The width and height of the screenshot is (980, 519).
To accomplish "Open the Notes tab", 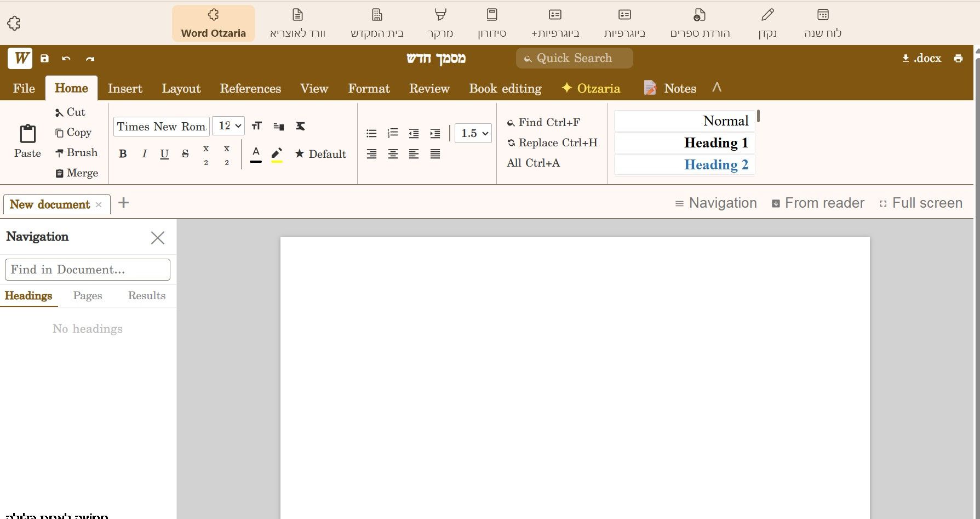I will (670, 88).
